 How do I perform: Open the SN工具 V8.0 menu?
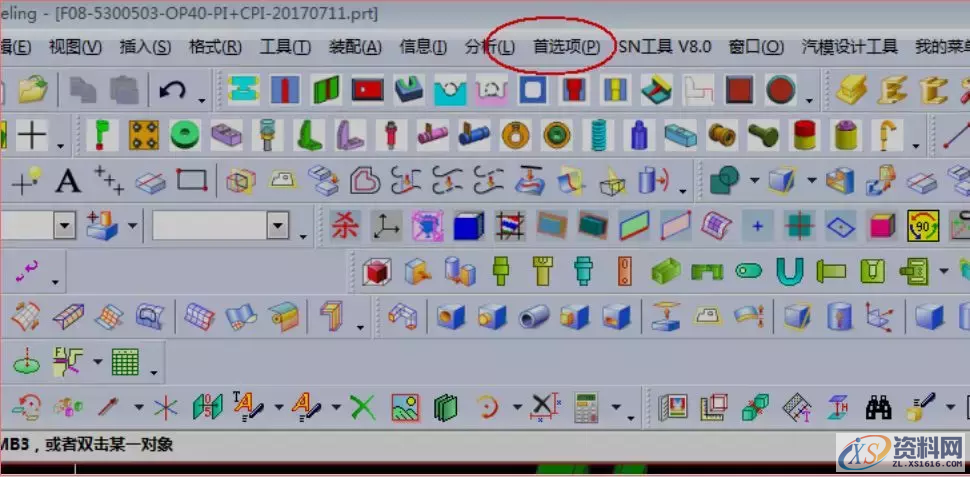tap(665, 47)
